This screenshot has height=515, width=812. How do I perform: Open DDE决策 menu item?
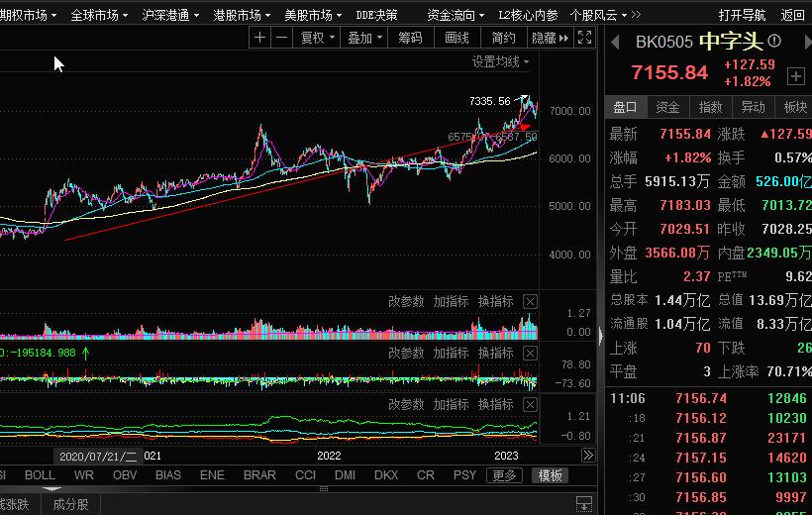376,16
